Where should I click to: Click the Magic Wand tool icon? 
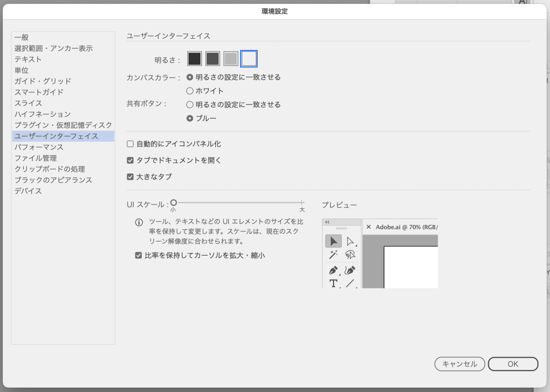pos(333,255)
